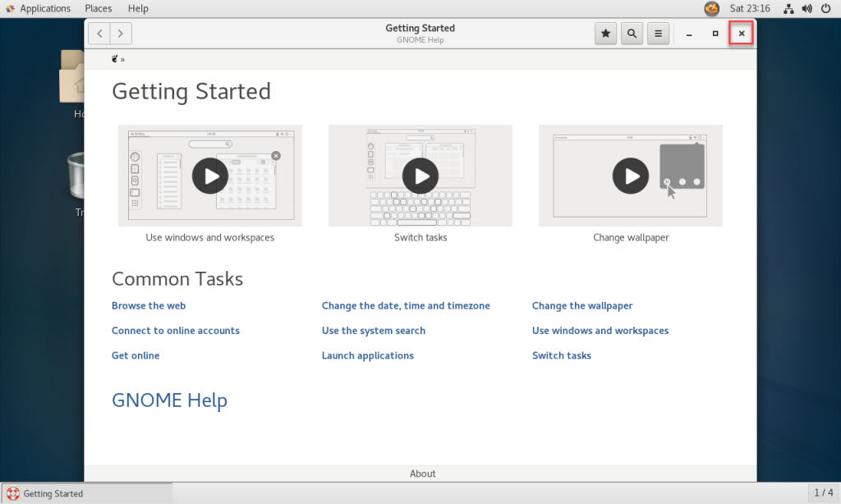Maximize the Getting Started window

[715, 33]
